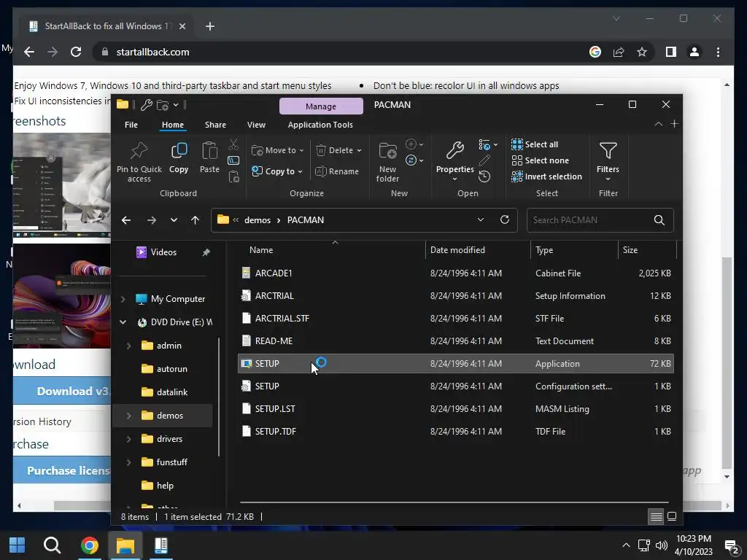Copy the selected SETUP file
Image resolution: width=747 pixels, height=560 pixels.
(x=179, y=157)
